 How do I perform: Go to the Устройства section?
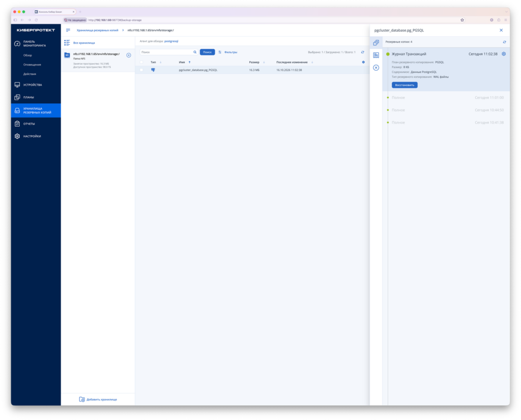point(33,85)
